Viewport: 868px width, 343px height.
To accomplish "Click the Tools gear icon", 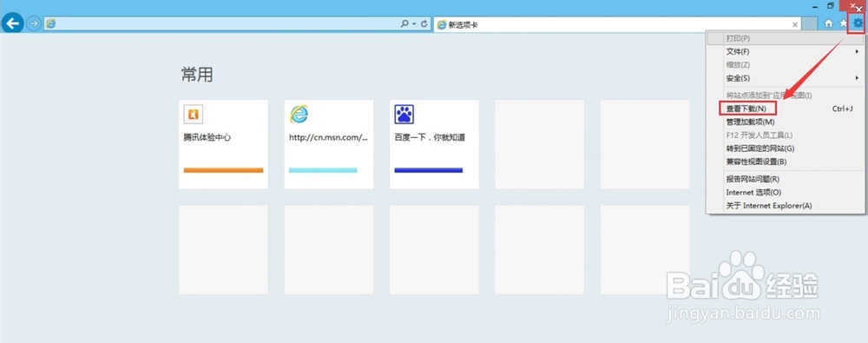I will pyautogui.click(x=858, y=23).
